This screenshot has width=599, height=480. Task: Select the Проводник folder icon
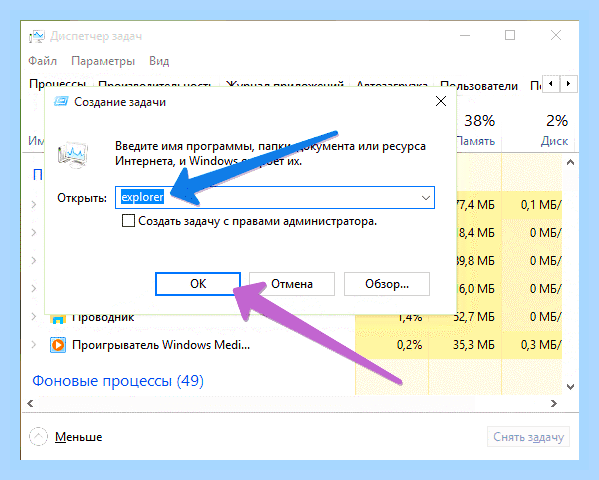pos(58,319)
